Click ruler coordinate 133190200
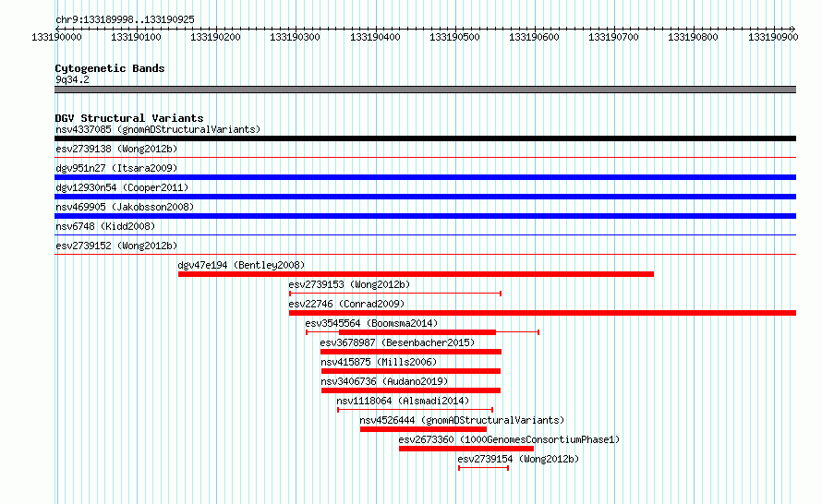 [215, 37]
